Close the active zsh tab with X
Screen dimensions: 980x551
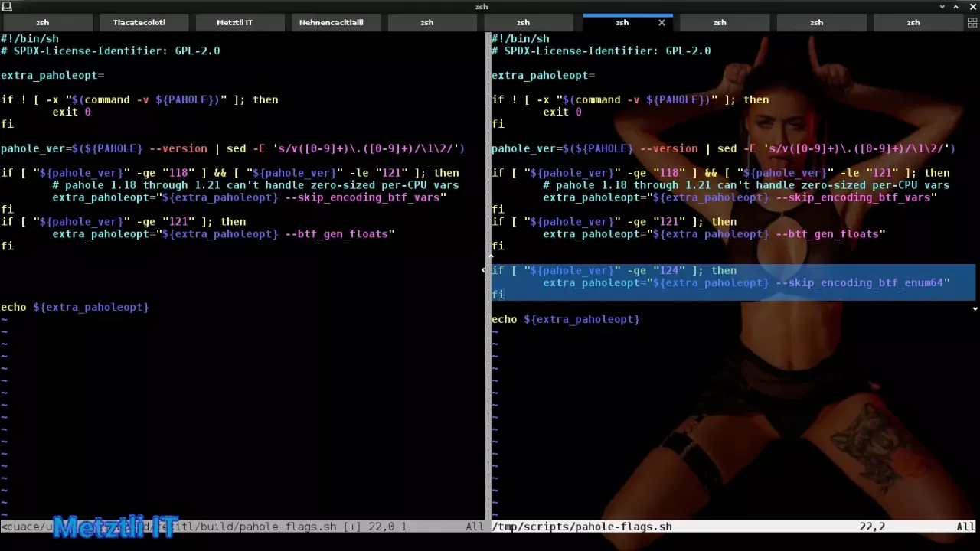[x=661, y=23]
